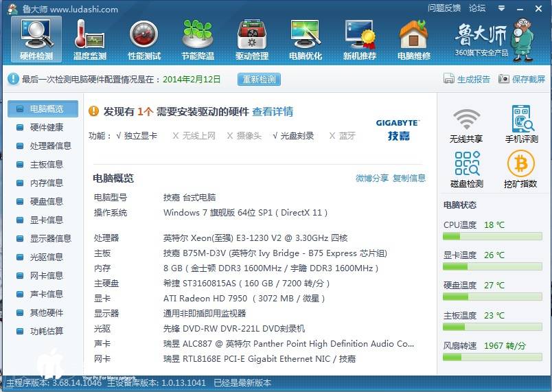The image size is (552, 392).
Task: Click the 风扇转速 progress bar
Action: tap(492, 358)
